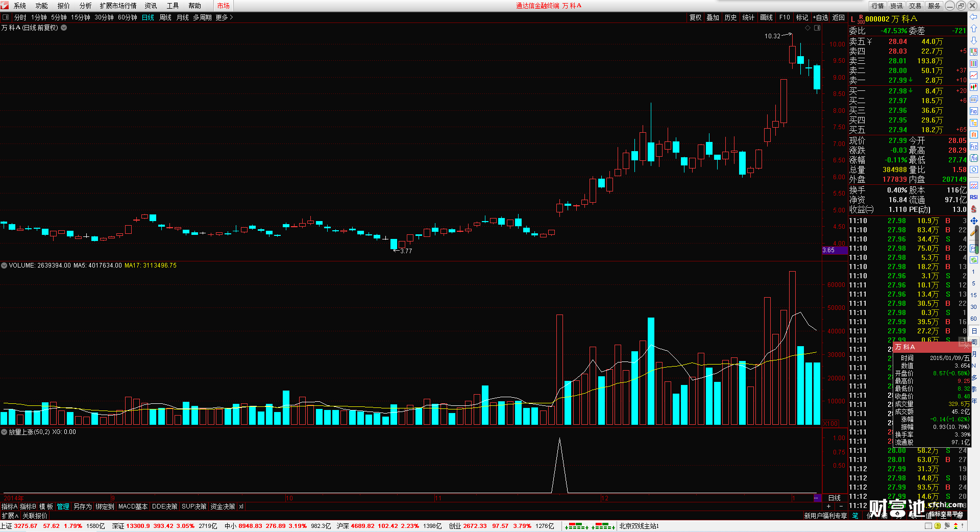Open the 扩展市场行情 menu

pos(118,6)
